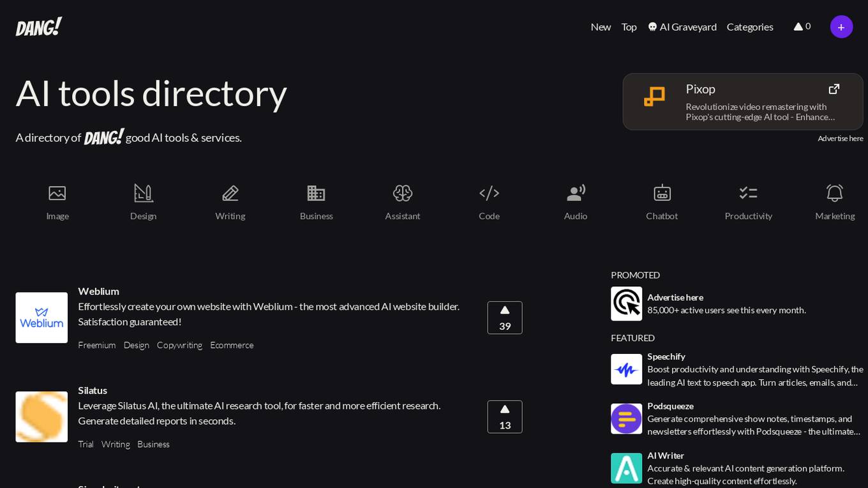Click the upvote counter in header

(802, 27)
